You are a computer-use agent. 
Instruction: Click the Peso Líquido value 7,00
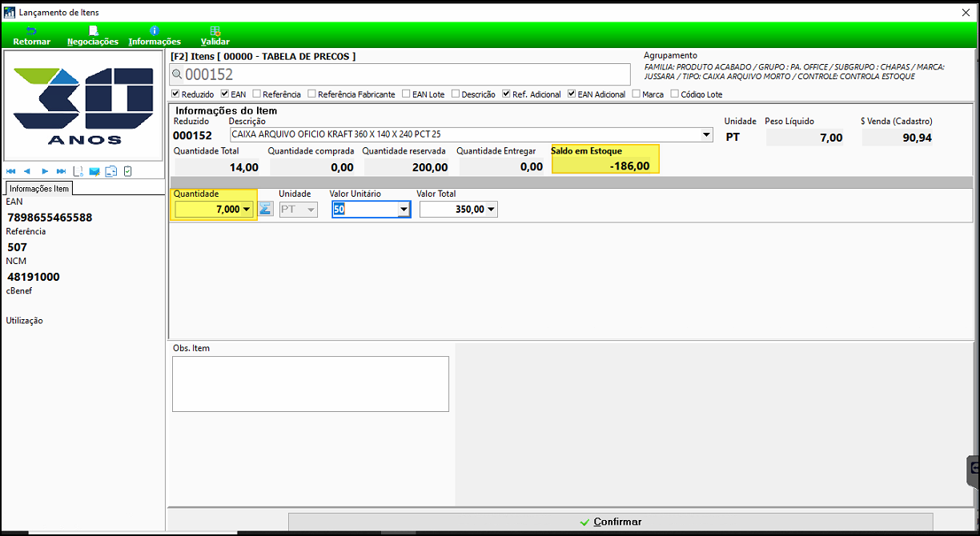[832, 138]
